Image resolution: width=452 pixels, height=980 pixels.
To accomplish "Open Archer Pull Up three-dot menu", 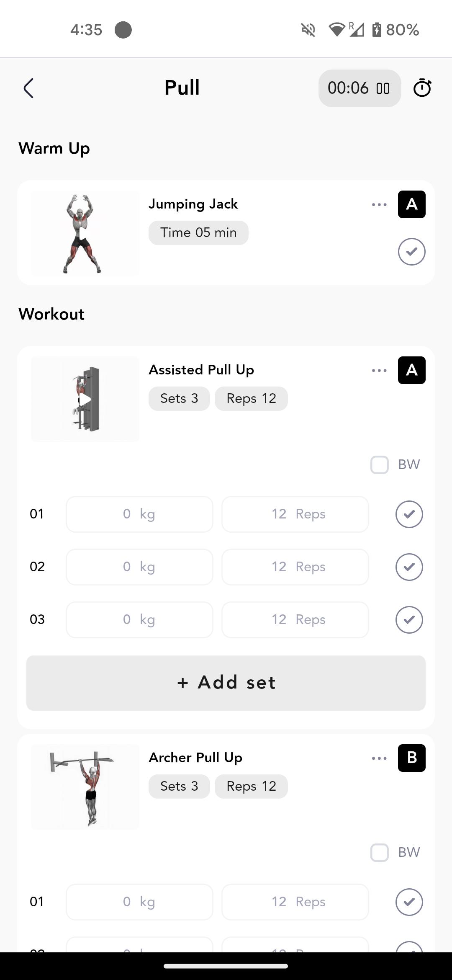I will click(379, 758).
